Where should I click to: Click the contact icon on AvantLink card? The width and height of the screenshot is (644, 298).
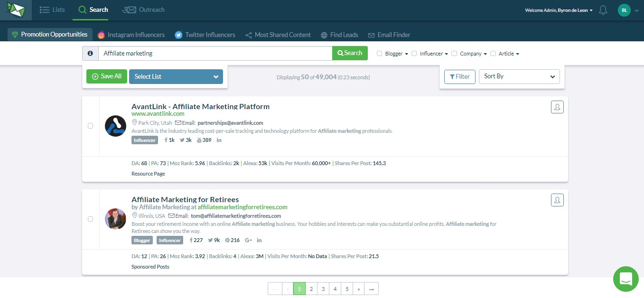click(557, 107)
